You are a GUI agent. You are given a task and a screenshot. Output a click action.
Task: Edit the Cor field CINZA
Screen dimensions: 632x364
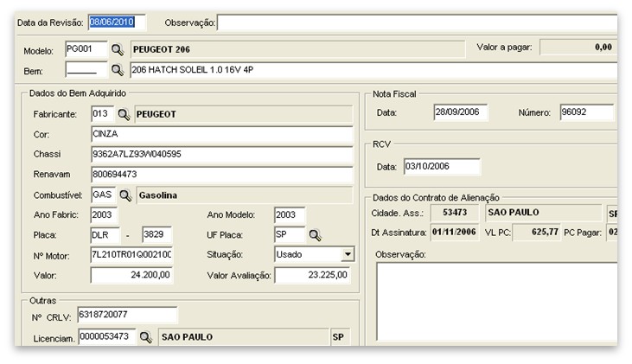221,134
